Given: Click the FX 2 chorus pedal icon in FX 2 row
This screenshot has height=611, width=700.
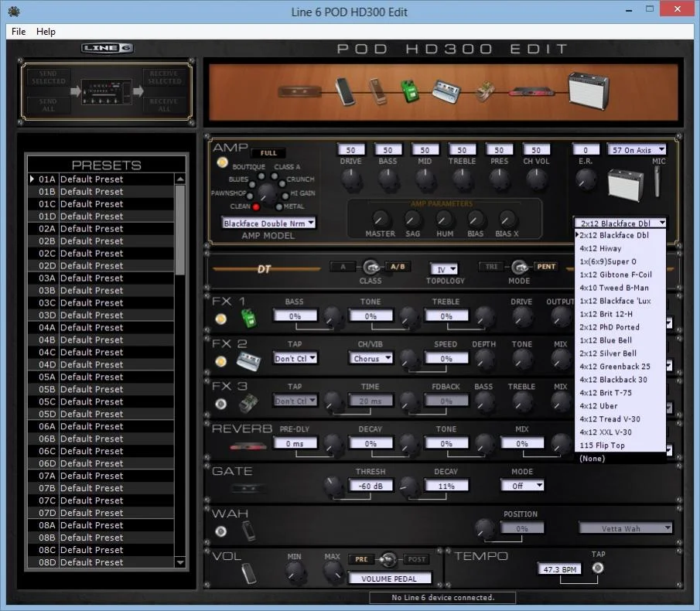Looking at the screenshot, I should coord(248,360).
